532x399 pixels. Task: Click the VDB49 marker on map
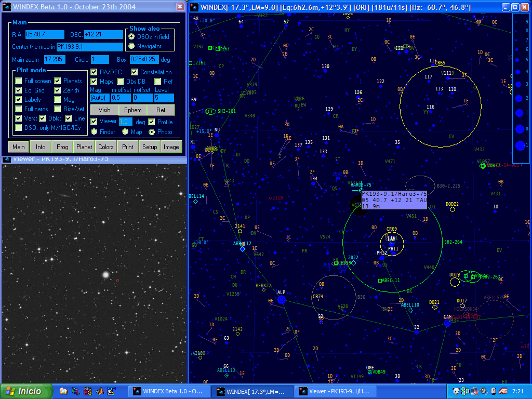coord(369,372)
